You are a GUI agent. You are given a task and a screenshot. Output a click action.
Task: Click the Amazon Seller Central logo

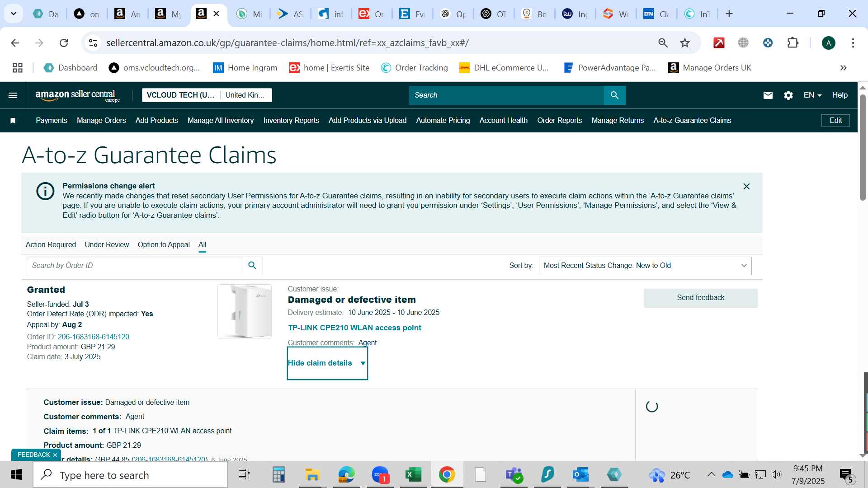[x=77, y=95]
